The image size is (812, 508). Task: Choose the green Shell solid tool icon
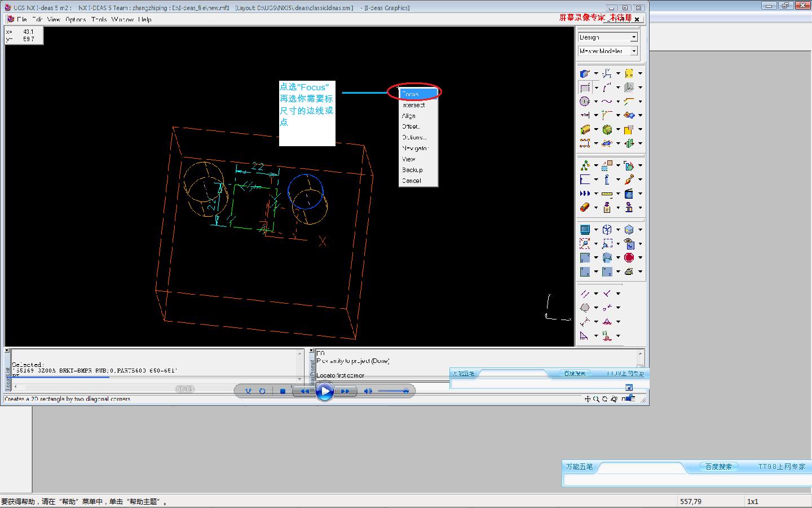tap(607, 129)
